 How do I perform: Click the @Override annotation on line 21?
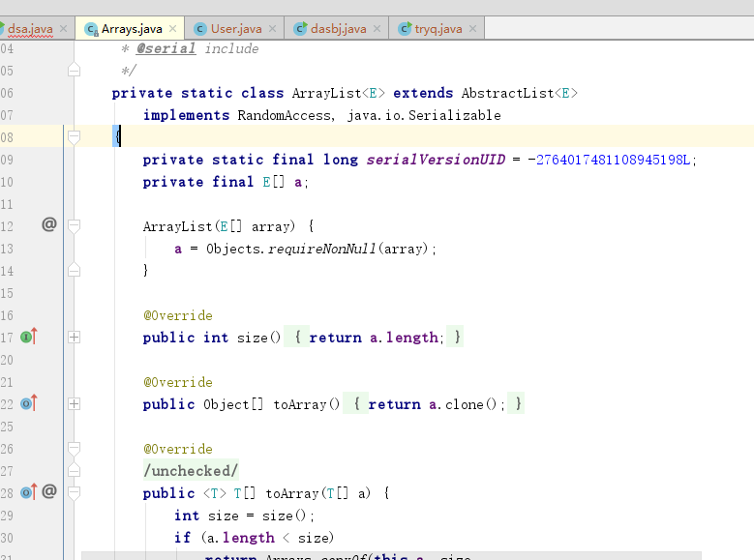click(178, 382)
